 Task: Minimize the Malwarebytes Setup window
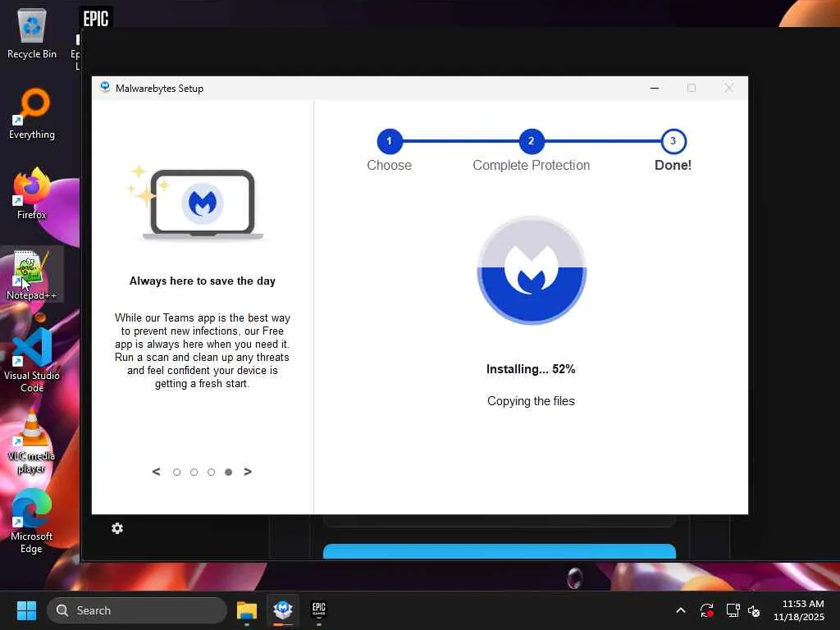[654, 88]
